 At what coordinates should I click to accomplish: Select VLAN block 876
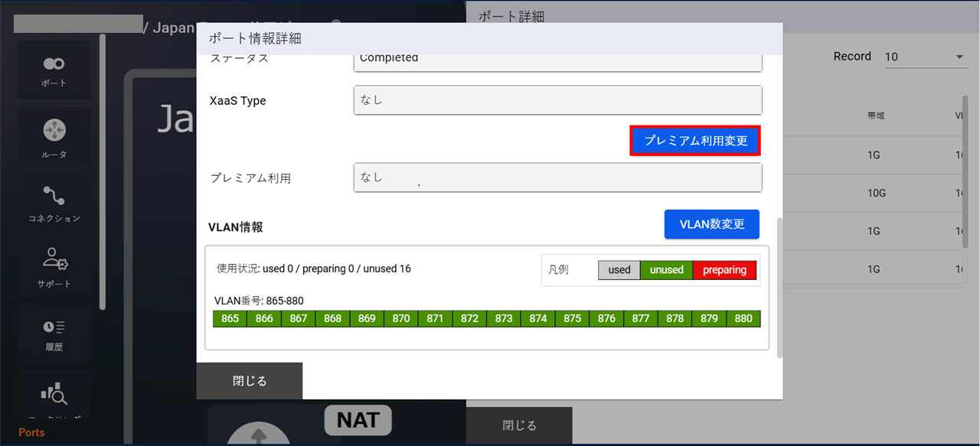[x=606, y=318]
